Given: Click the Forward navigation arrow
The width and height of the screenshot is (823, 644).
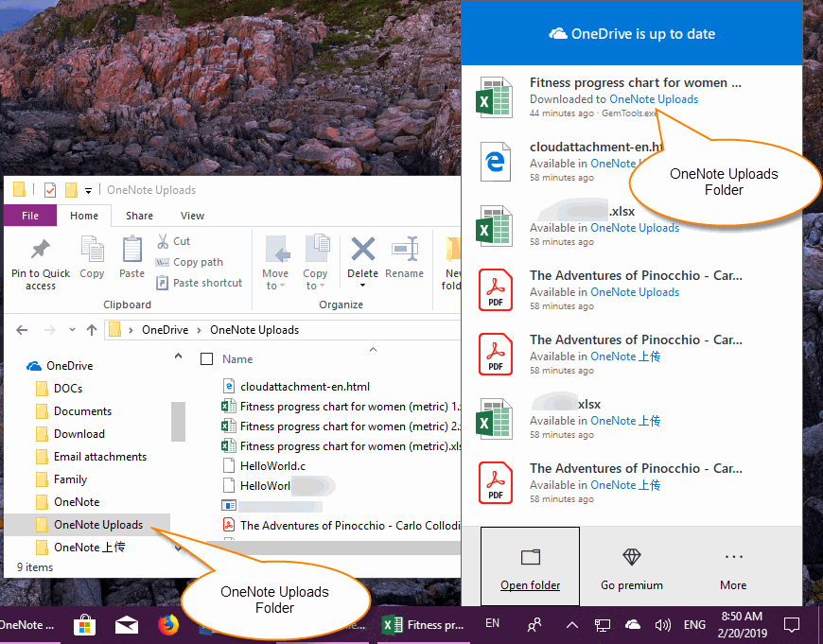Looking at the screenshot, I should (x=50, y=330).
